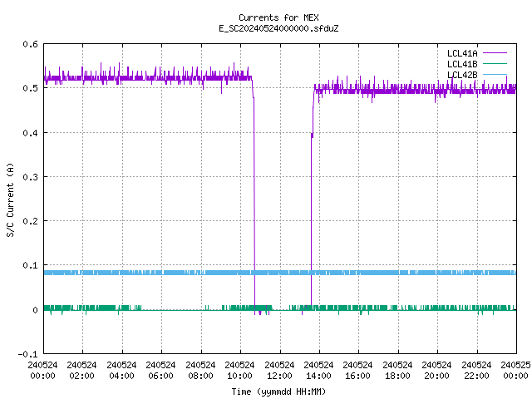Click the 0.5 y-axis tick label

tap(30, 88)
